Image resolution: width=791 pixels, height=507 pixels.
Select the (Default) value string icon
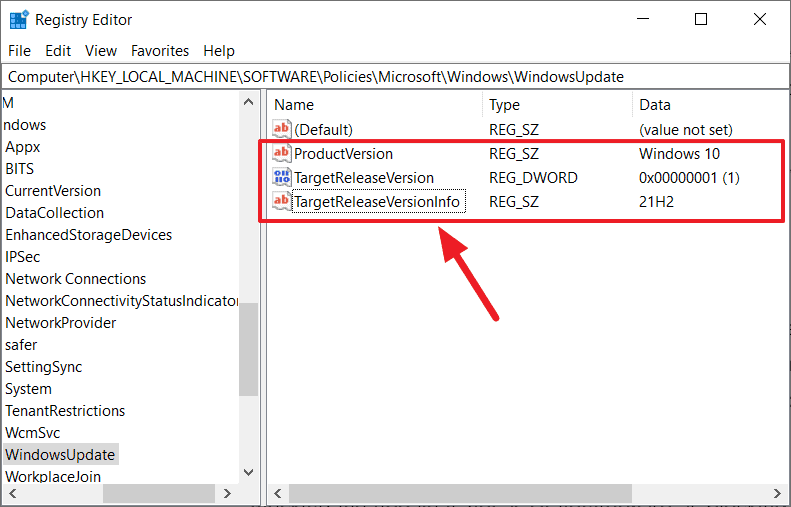[x=281, y=129]
